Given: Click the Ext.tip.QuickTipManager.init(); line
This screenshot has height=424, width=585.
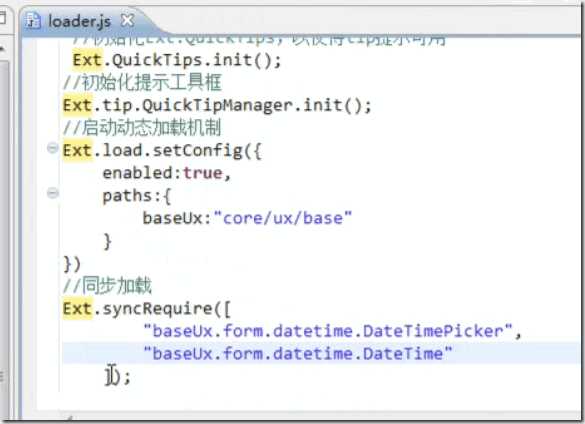Looking at the screenshot, I should click(217, 106).
